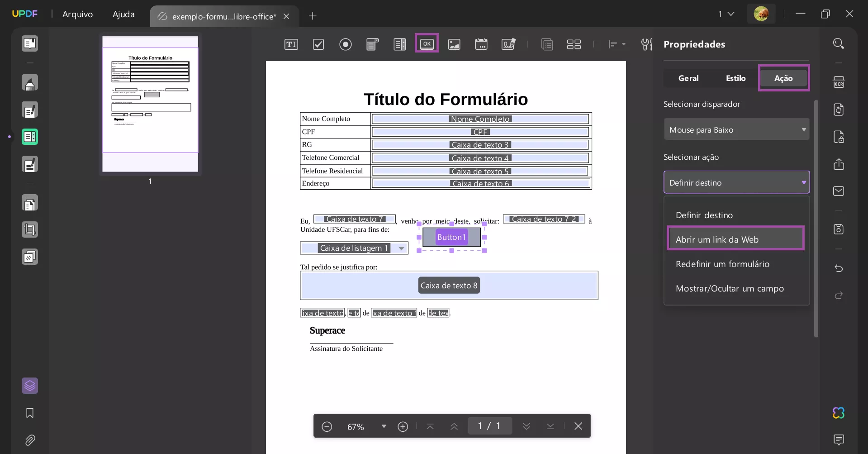Select the Image Field tool
Screen dimensions: 868x454
point(454,44)
